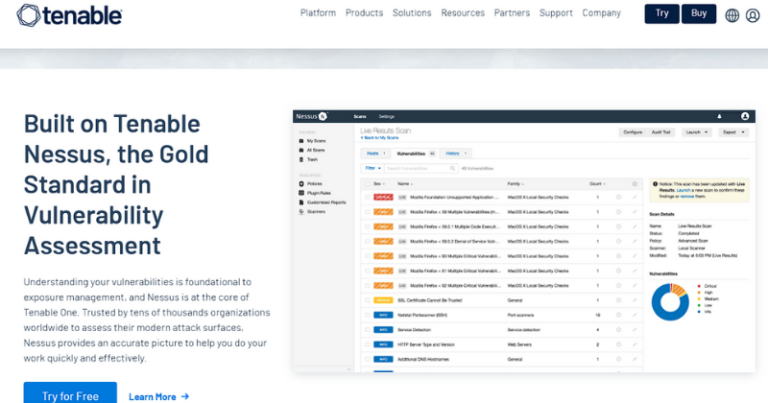Click the My Scans folder icon
This screenshot has height=403, width=768.
click(x=301, y=141)
